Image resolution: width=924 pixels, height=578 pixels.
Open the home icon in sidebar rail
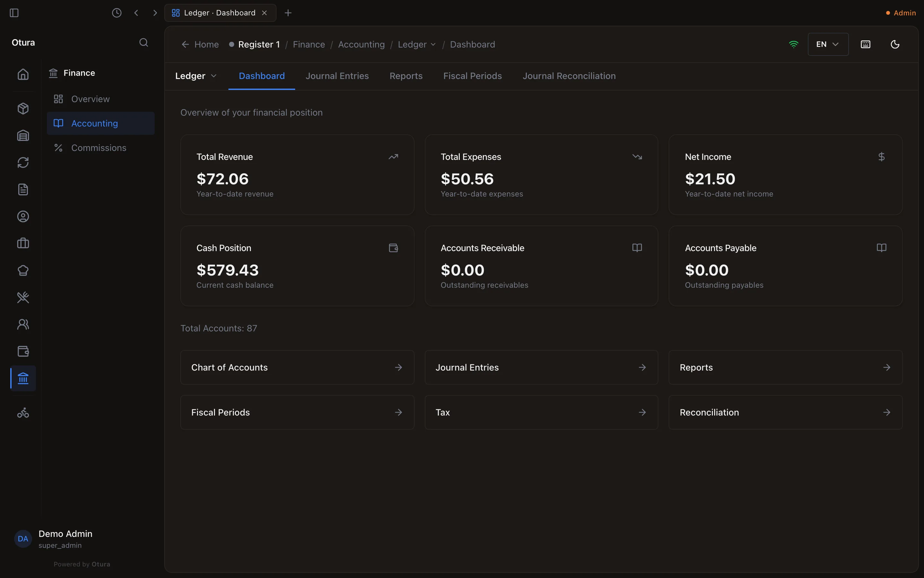pos(23,74)
